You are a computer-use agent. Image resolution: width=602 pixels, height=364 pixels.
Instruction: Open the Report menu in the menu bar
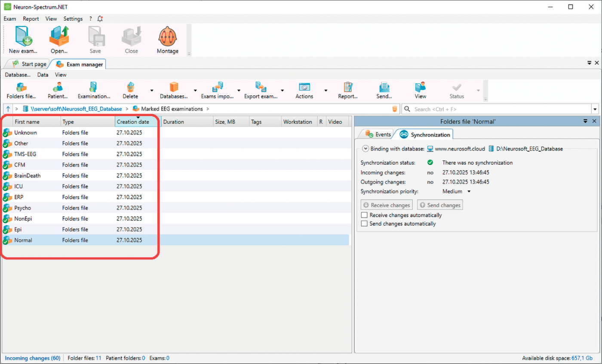[x=31, y=19]
